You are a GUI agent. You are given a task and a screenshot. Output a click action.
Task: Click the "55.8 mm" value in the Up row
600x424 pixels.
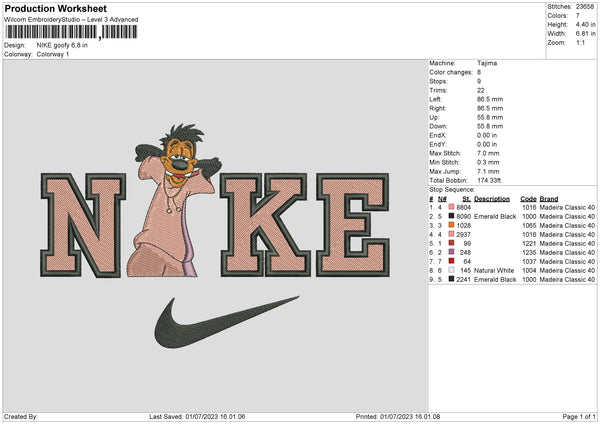pos(490,117)
